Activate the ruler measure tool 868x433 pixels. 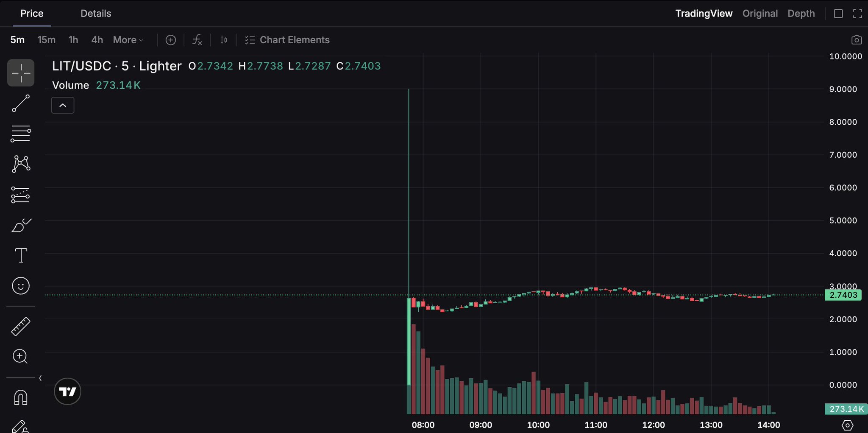click(x=21, y=327)
